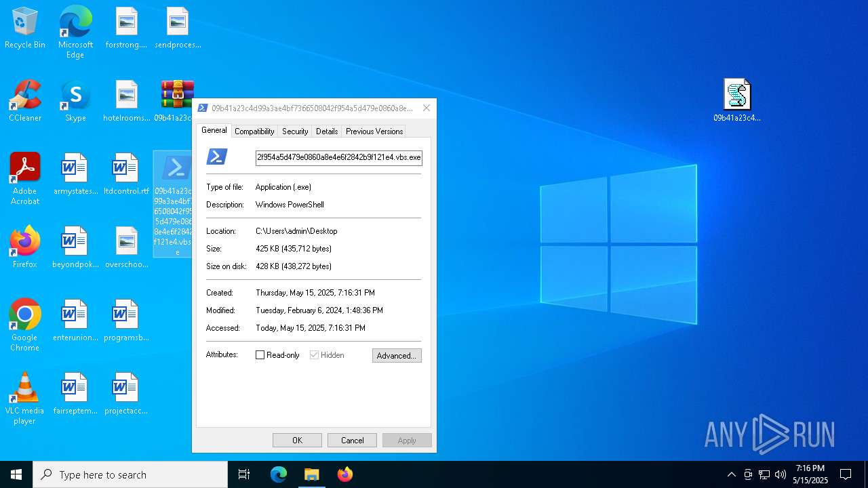This screenshot has height=488, width=868.
Task: Close the file Properties dialog
Action: (426, 108)
